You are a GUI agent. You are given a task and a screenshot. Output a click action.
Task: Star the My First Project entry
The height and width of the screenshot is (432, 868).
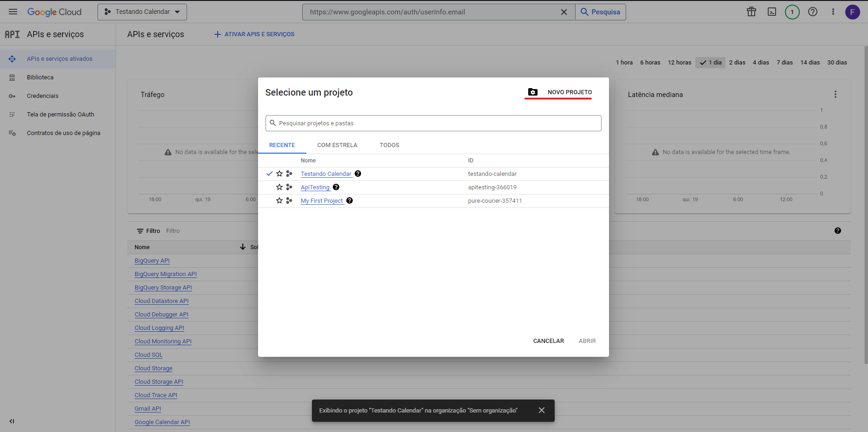click(279, 200)
